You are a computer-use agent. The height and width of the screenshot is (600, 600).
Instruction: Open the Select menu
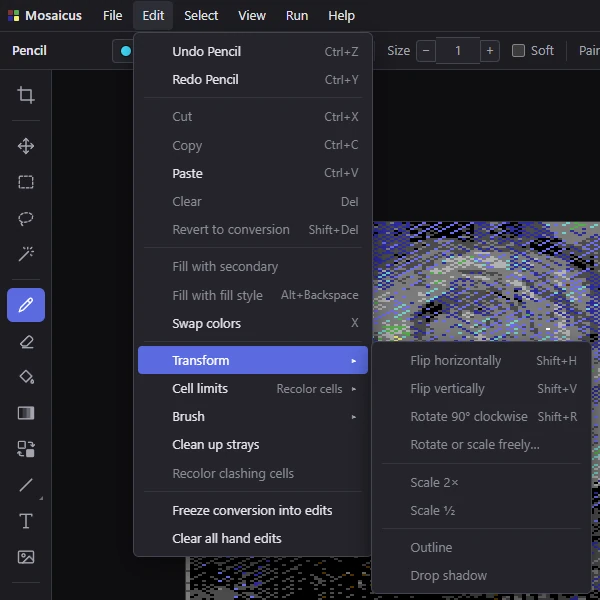201,16
